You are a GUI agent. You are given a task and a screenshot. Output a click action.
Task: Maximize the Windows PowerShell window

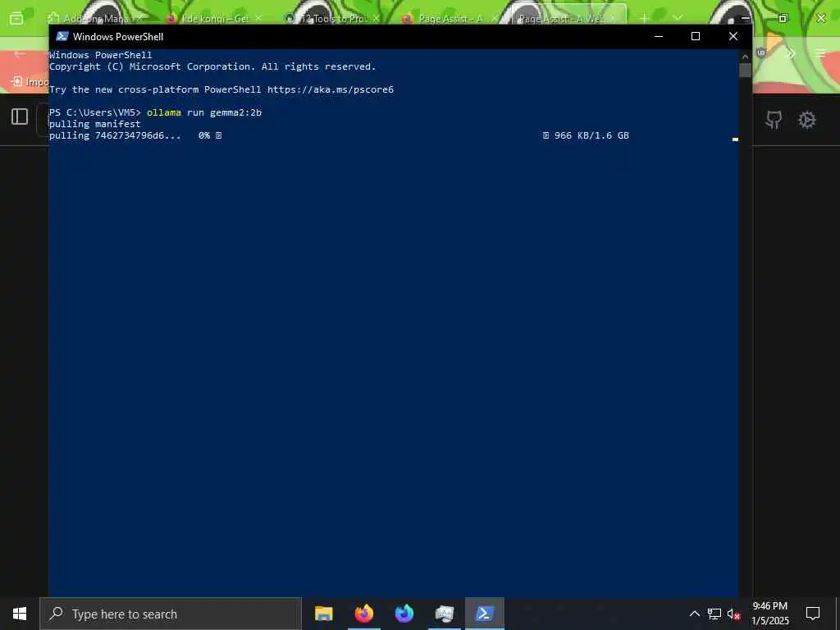coord(696,36)
